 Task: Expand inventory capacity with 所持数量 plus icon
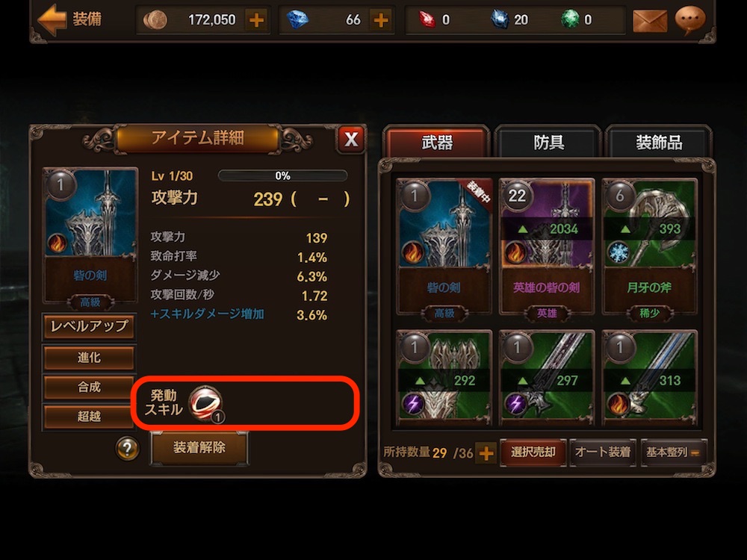click(x=486, y=453)
